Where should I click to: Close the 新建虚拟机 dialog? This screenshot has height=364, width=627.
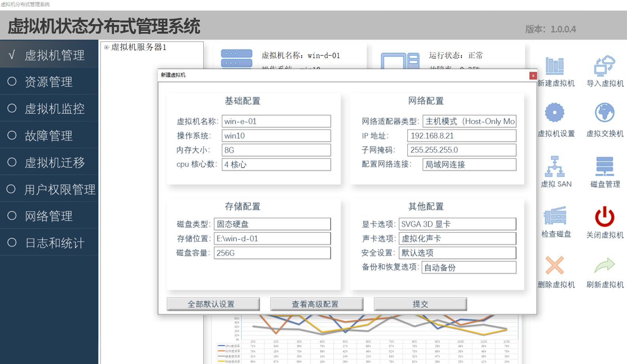point(533,76)
